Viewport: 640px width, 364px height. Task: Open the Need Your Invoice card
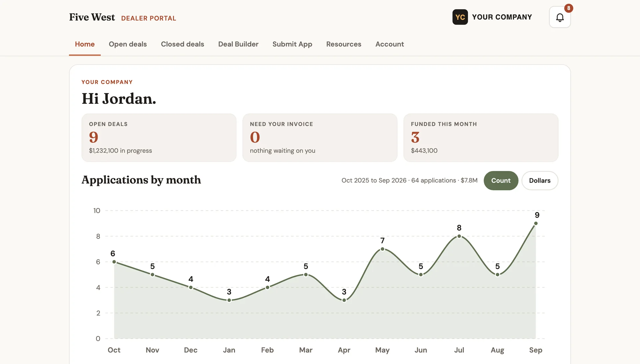(320, 138)
